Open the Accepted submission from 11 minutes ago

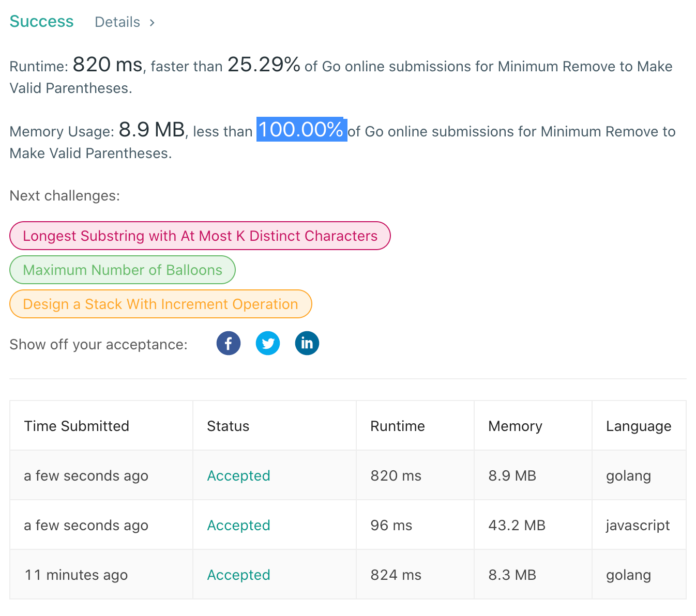coord(238,575)
